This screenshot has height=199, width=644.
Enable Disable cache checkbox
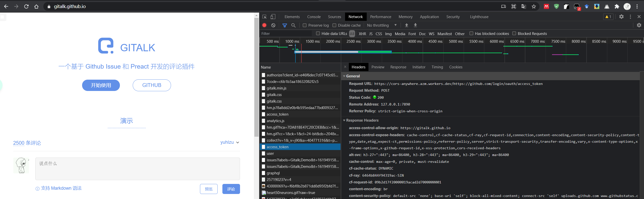coord(334,25)
